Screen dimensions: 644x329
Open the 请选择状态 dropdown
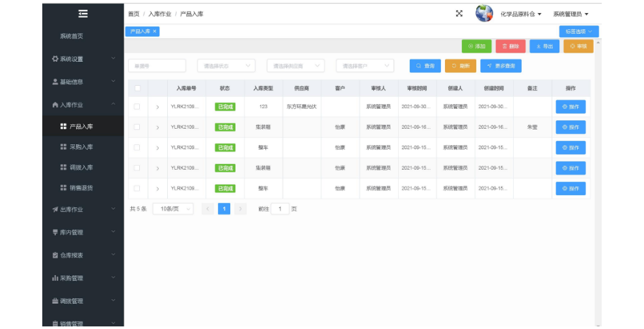226,66
